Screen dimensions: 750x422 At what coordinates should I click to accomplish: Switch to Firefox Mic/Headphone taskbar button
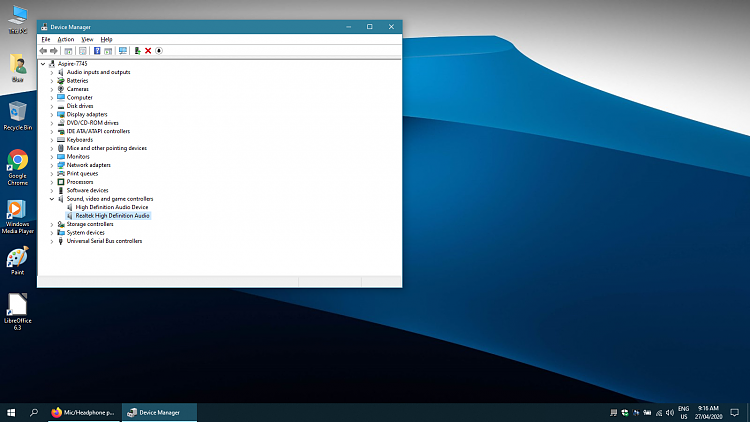click(84, 412)
